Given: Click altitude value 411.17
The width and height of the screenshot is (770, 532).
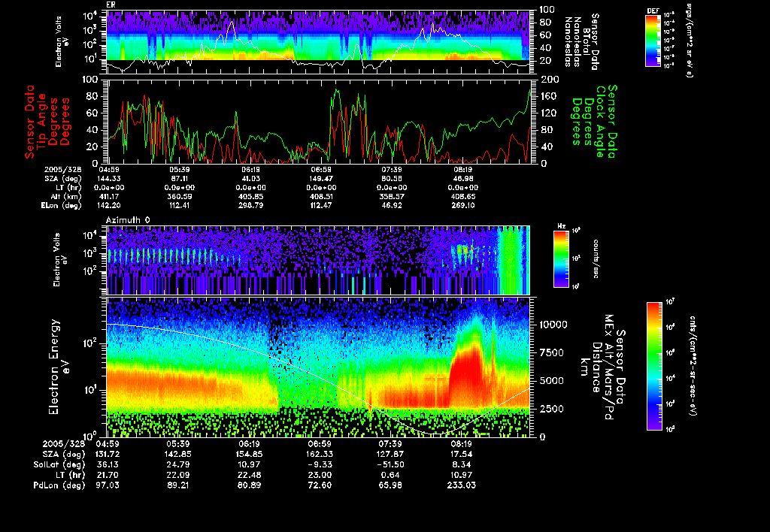Looking at the screenshot, I should click(109, 196).
